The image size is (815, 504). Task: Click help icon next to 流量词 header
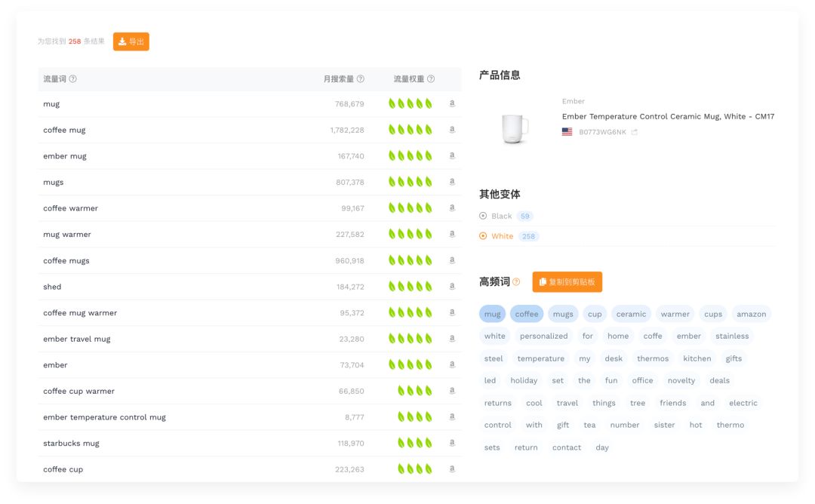pos(73,79)
